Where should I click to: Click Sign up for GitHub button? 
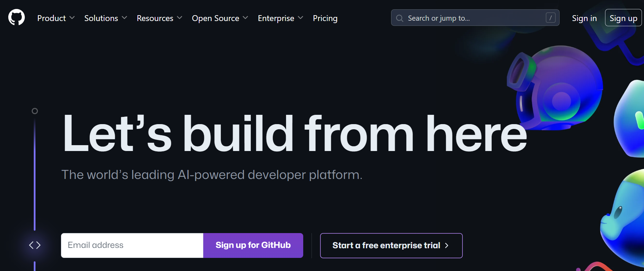253,245
